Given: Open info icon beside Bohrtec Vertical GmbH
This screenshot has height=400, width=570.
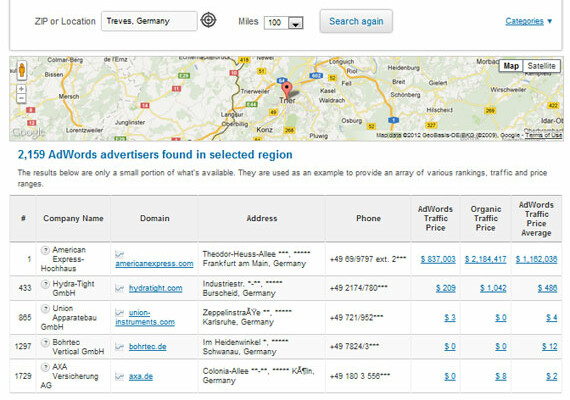Looking at the screenshot, I should pyautogui.click(x=45, y=343).
